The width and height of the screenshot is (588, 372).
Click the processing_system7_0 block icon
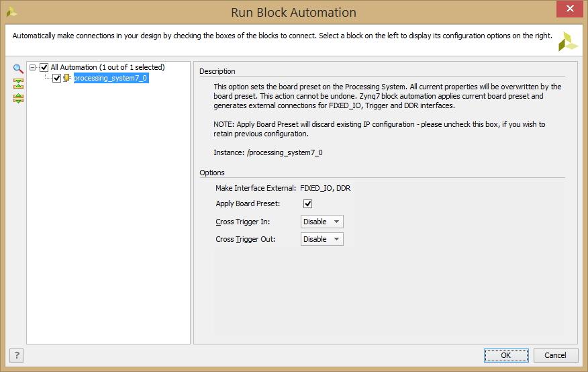click(66, 78)
